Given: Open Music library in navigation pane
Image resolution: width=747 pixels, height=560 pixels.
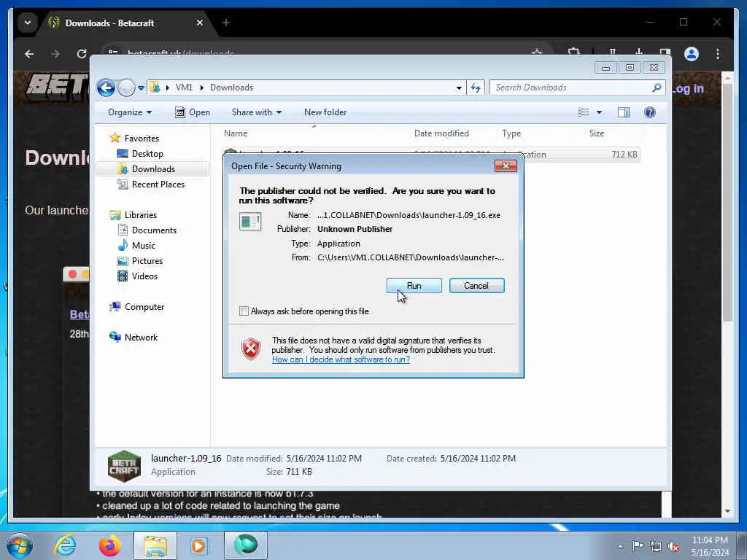Looking at the screenshot, I should click(144, 246).
